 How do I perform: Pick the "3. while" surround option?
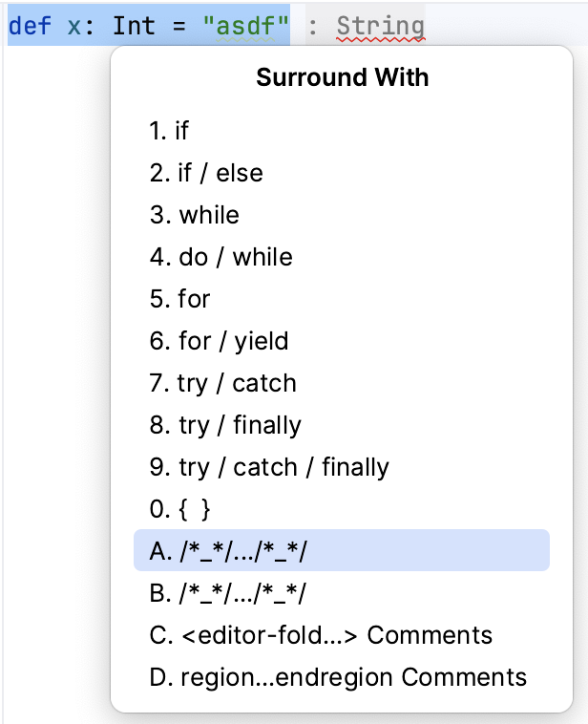click(x=195, y=215)
